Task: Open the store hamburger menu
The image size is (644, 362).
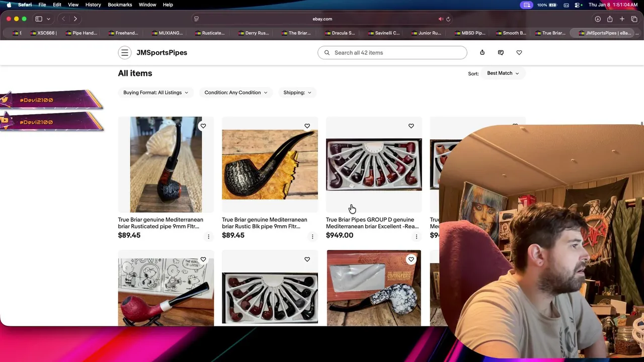Action: 124,53
